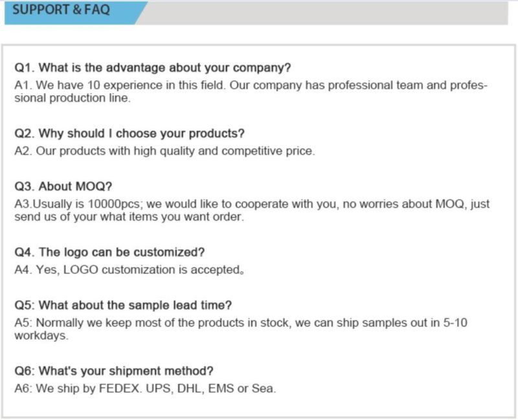Click 'sional production line' text line

coord(73,98)
